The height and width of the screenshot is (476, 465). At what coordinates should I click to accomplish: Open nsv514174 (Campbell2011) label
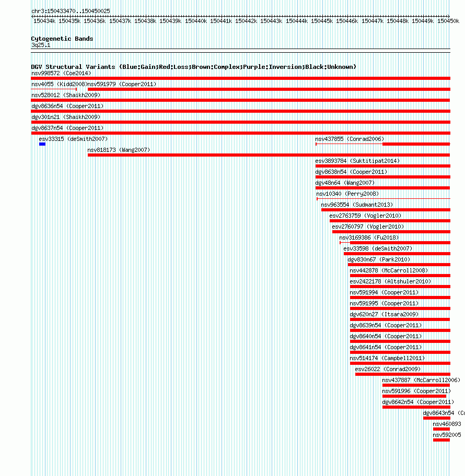click(x=387, y=358)
